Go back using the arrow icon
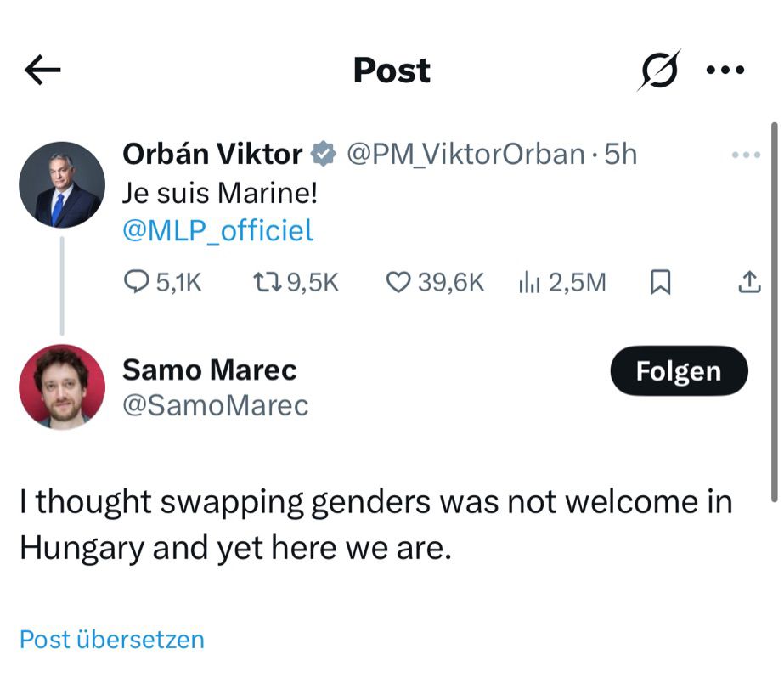This screenshot has width=784, height=683. (41, 70)
